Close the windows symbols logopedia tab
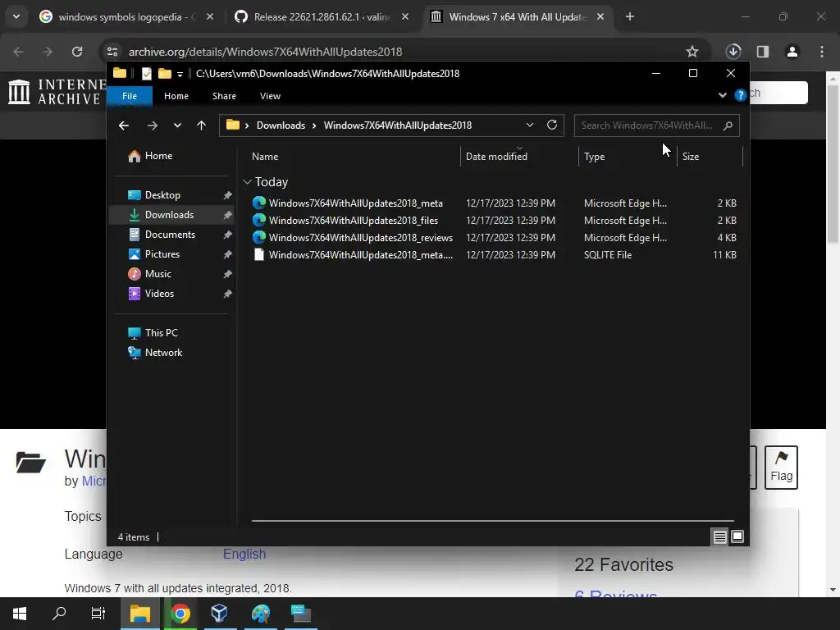Viewport: 840px width, 630px height. pyautogui.click(x=210, y=17)
